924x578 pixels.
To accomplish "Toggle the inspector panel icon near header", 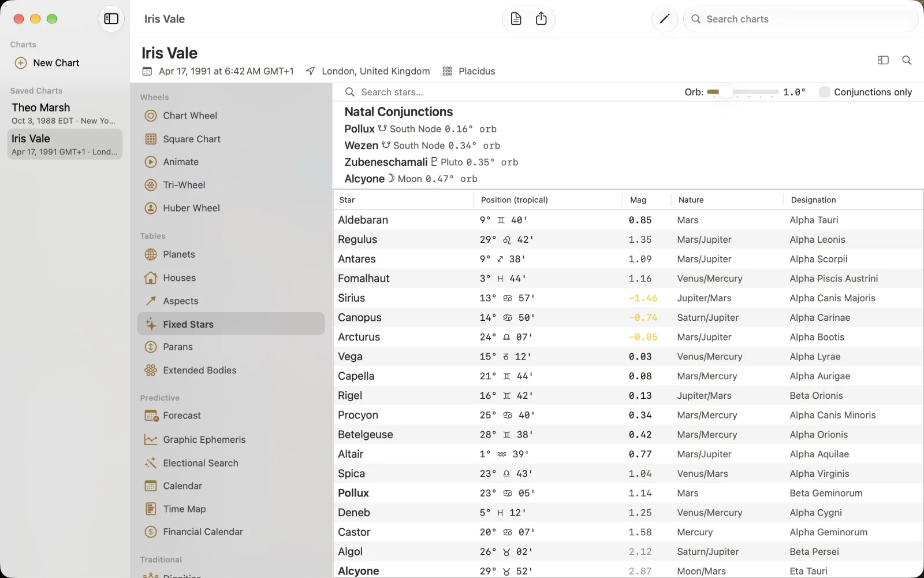I will pos(883,60).
